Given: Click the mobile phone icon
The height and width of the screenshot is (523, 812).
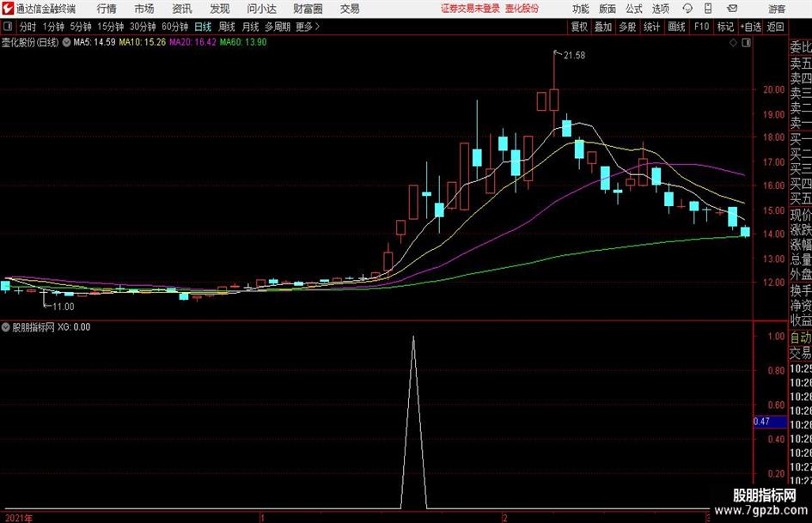Looking at the screenshot, I should pyautogui.click(x=708, y=9).
